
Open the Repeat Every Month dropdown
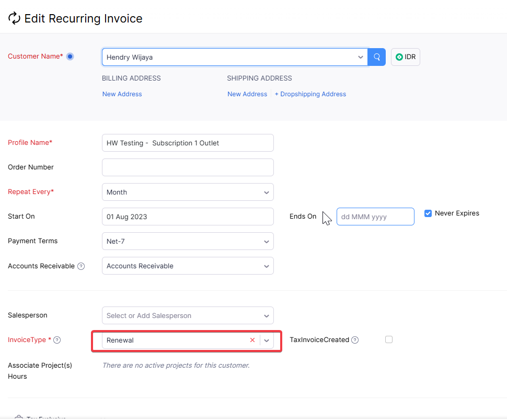click(x=188, y=192)
